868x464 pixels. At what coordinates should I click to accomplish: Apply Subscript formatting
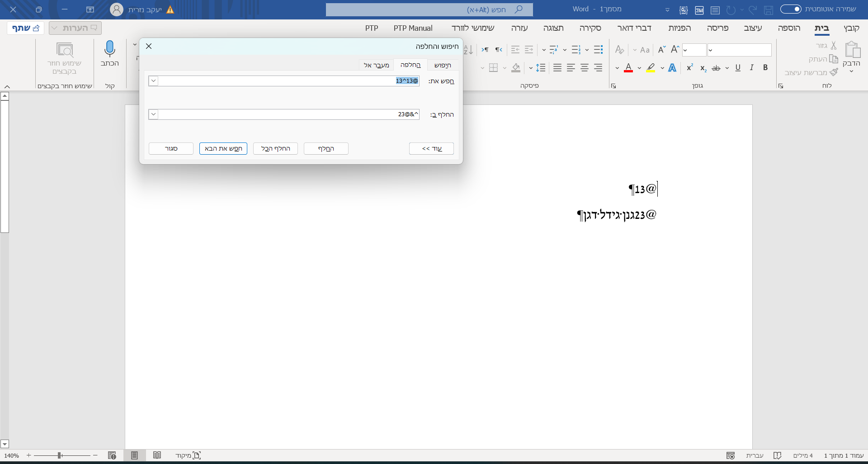pos(703,68)
